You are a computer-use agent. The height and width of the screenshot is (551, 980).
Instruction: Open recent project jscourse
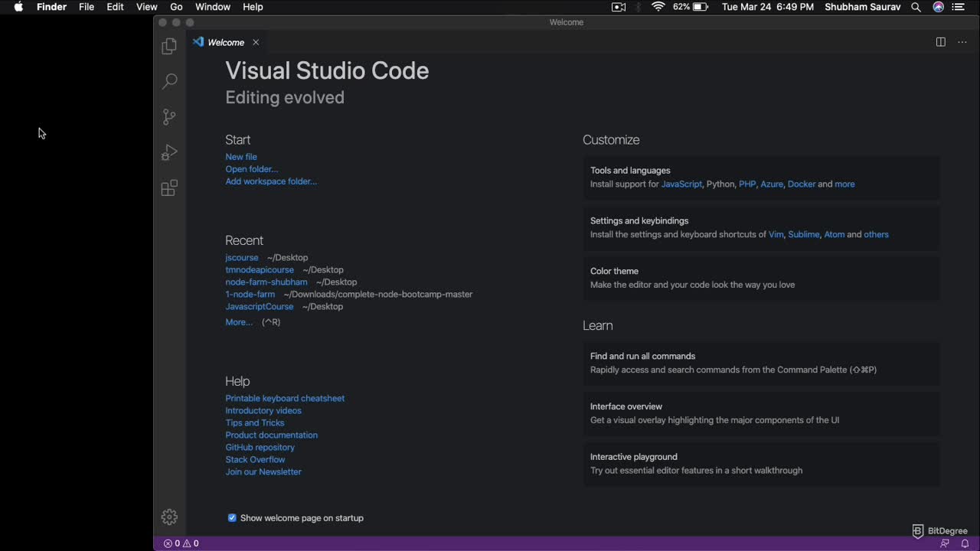242,258
